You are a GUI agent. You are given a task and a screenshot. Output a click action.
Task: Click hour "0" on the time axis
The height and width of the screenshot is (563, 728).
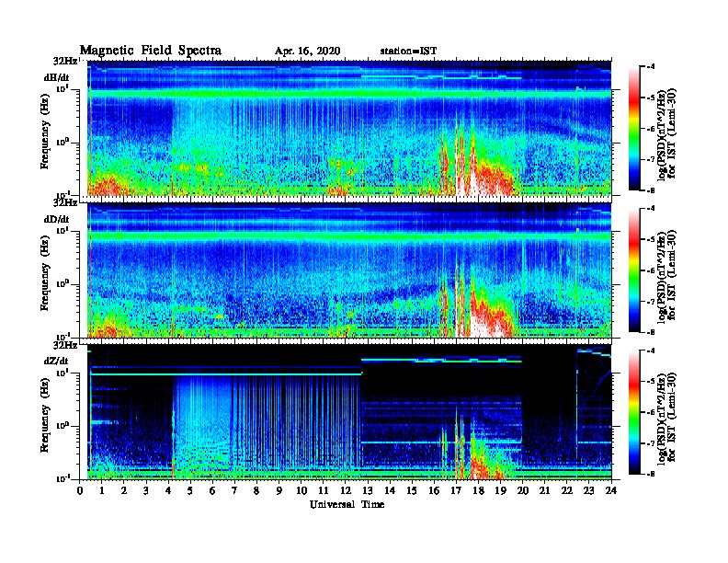point(80,490)
